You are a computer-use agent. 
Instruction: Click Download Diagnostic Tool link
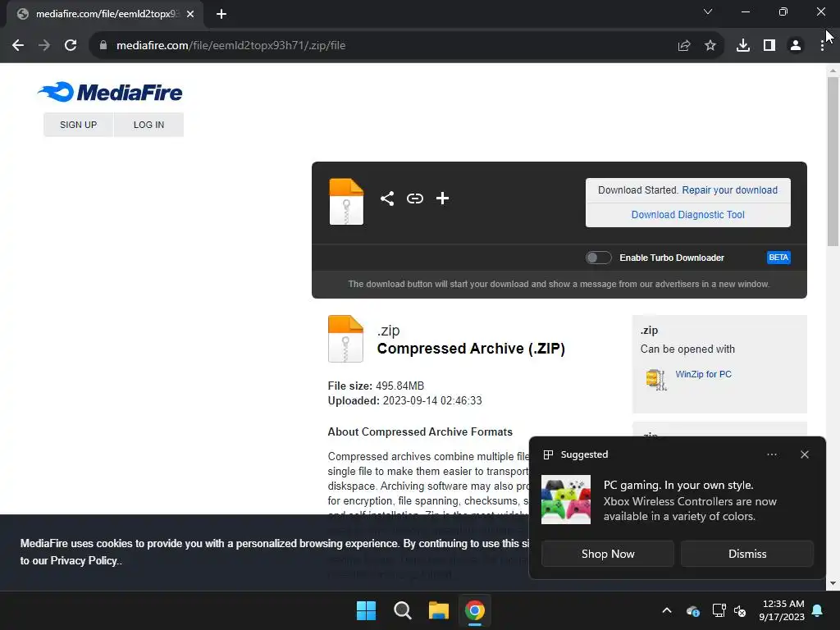click(x=688, y=215)
